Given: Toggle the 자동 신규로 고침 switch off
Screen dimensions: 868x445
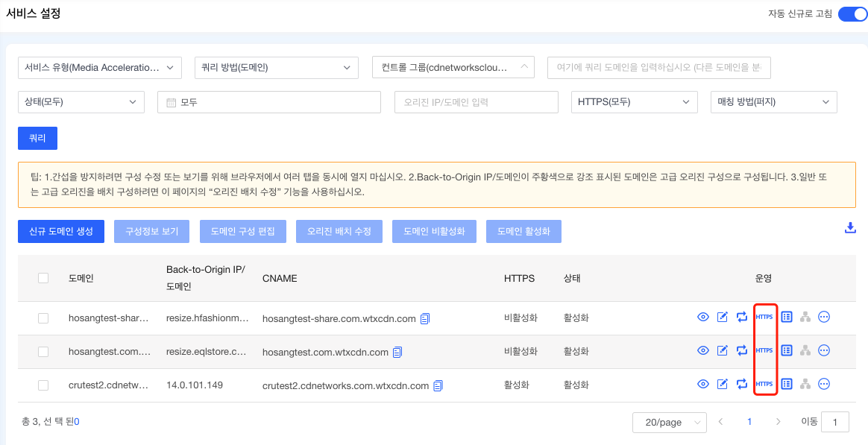Looking at the screenshot, I should [x=852, y=13].
